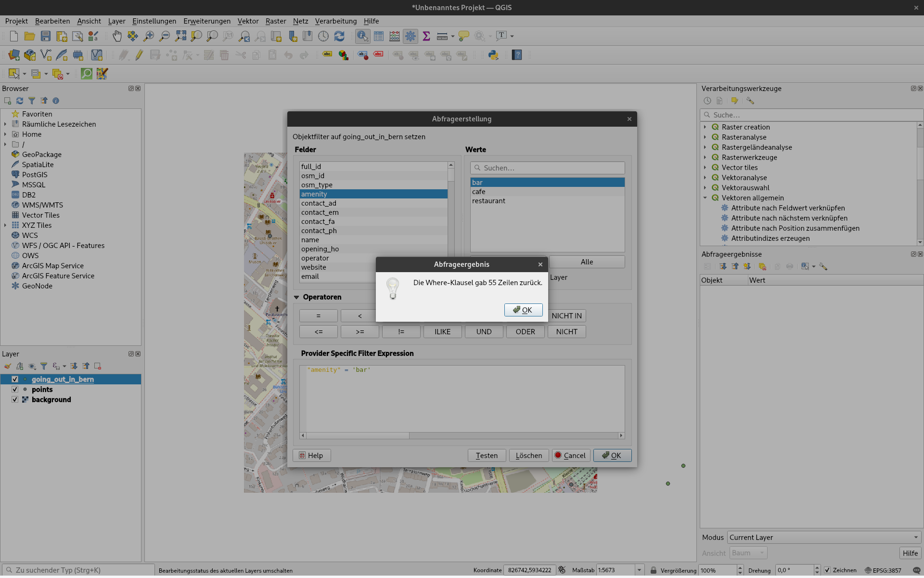Screen dimensions: 924x578
Task: Click the Toggle Editing pencil icon
Action: coord(139,55)
